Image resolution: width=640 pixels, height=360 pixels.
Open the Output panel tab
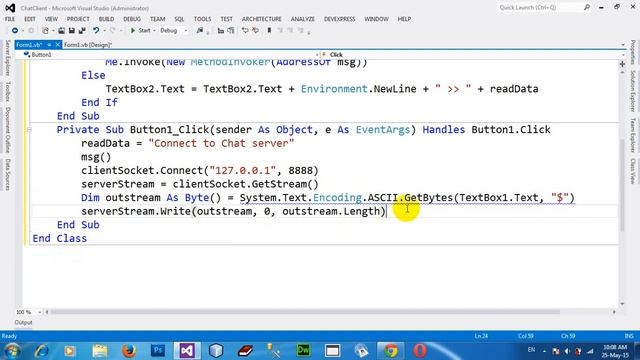coord(23,322)
